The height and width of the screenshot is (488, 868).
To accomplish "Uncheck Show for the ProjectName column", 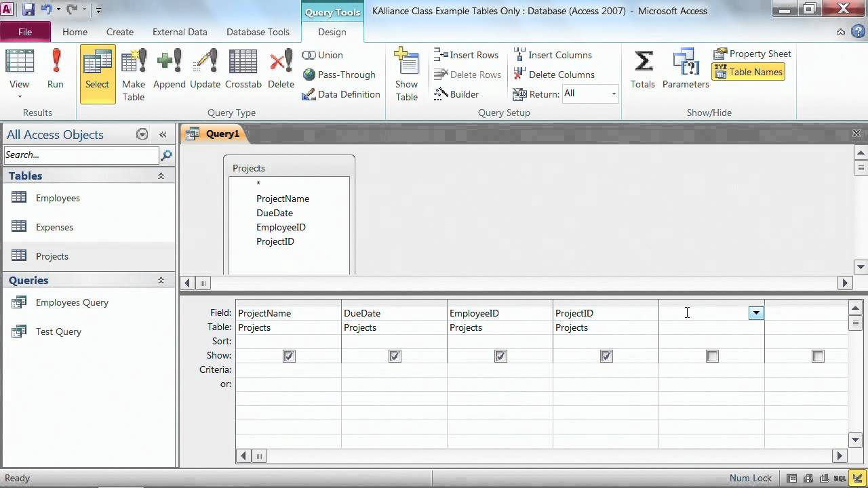I will pyautogui.click(x=289, y=356).
